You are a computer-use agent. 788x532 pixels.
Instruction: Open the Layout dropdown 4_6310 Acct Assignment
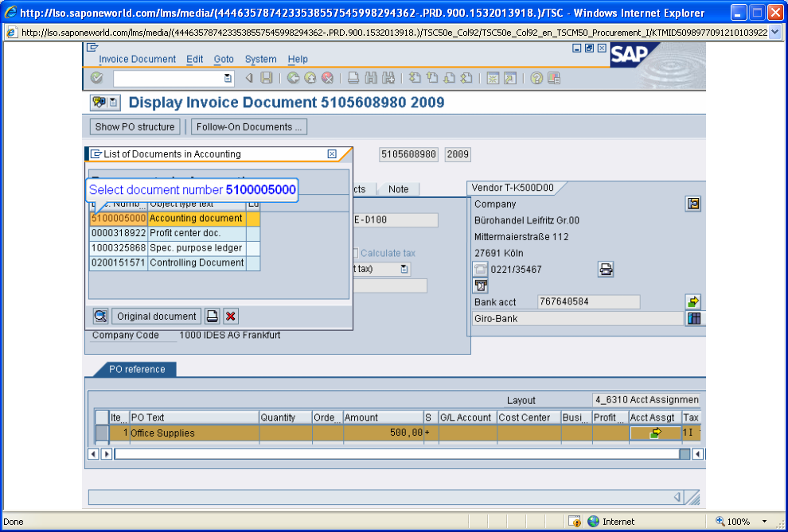pos(646,400)
